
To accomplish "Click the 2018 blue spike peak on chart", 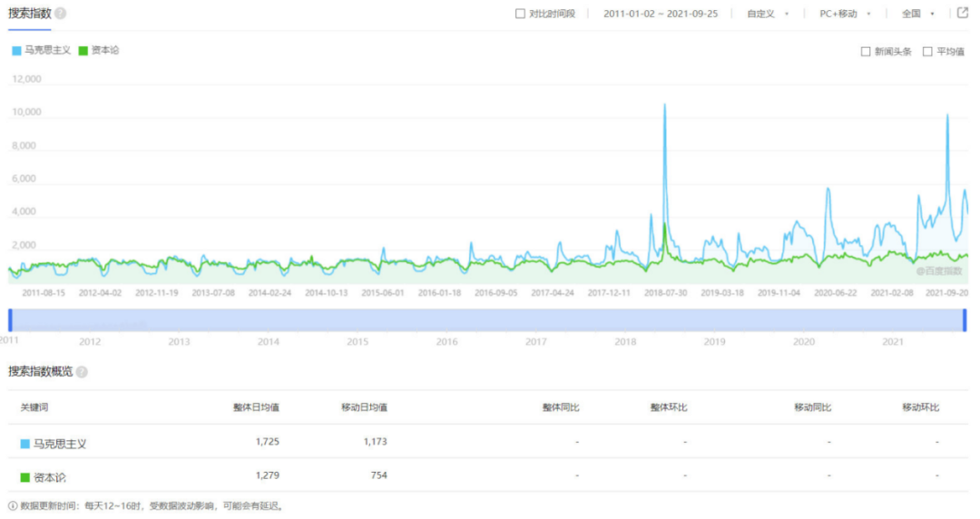I will point(664,105).
